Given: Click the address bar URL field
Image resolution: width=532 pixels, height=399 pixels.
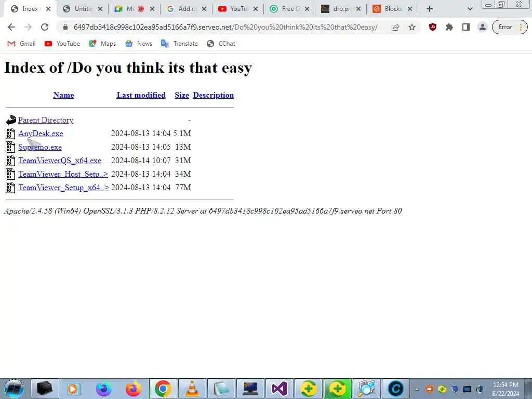Looking at the screenshot, I should (x=225, y=27).
